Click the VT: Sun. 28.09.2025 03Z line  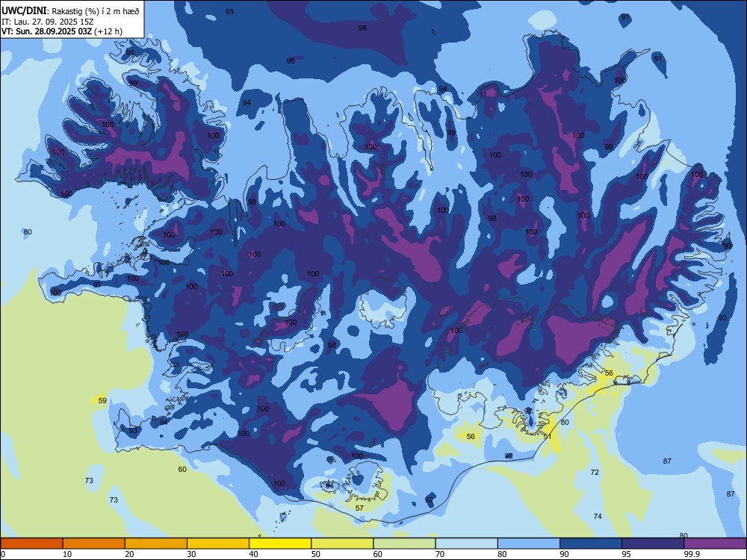click(46, 31)
